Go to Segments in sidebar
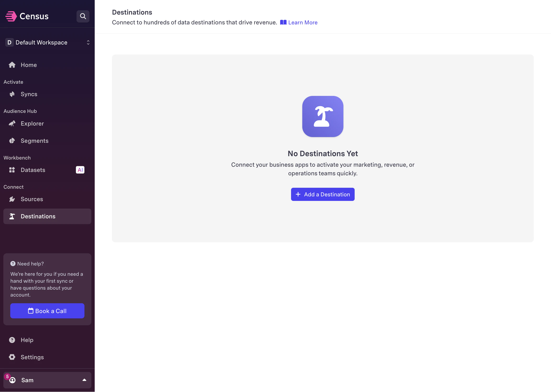This screenshot has width=551, height=392. pyautogui.click(x=34, y=141)
